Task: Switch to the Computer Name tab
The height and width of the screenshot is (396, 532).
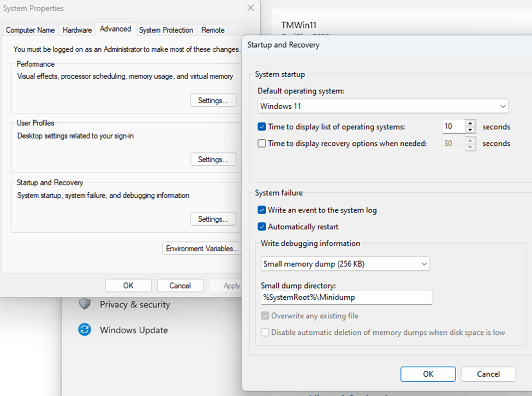Action: [30, 30]
